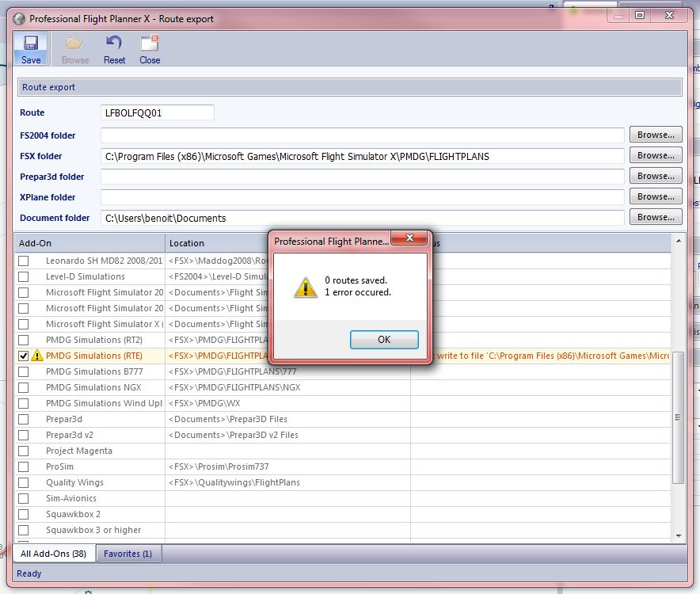Click the FS2004 folder path field
Screen dimensions: 700x594
click(x=362, y=135)
